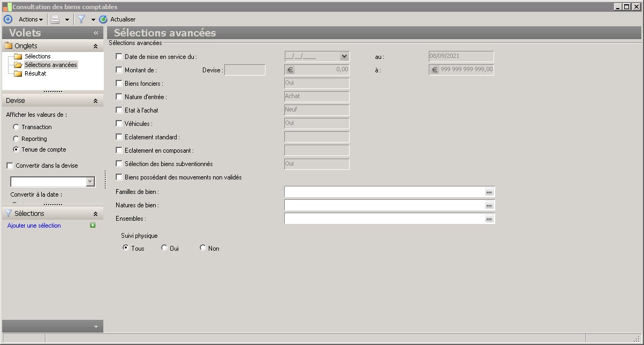Select Oui for Suivi physique
This screenshot has width=644, height=345.
click(164, 247)
